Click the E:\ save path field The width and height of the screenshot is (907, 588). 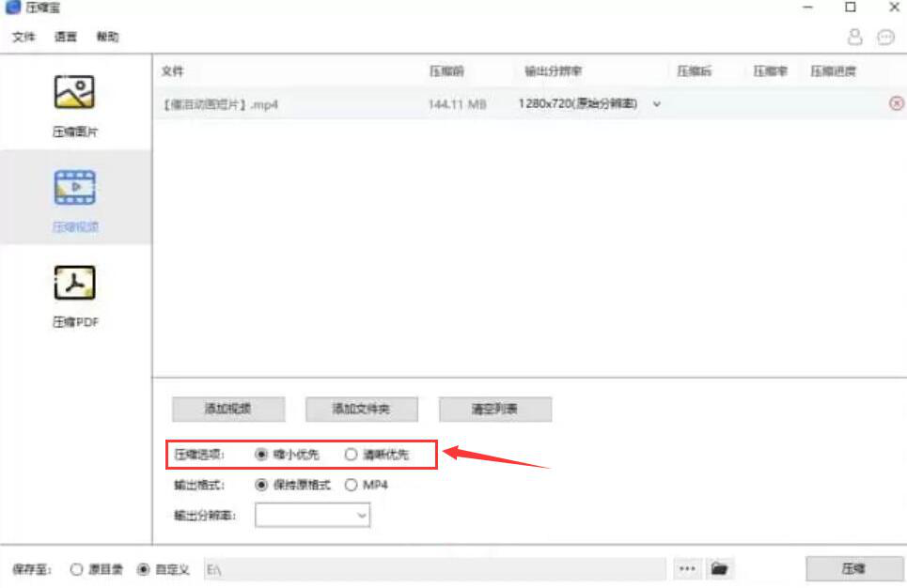(434, 569)
